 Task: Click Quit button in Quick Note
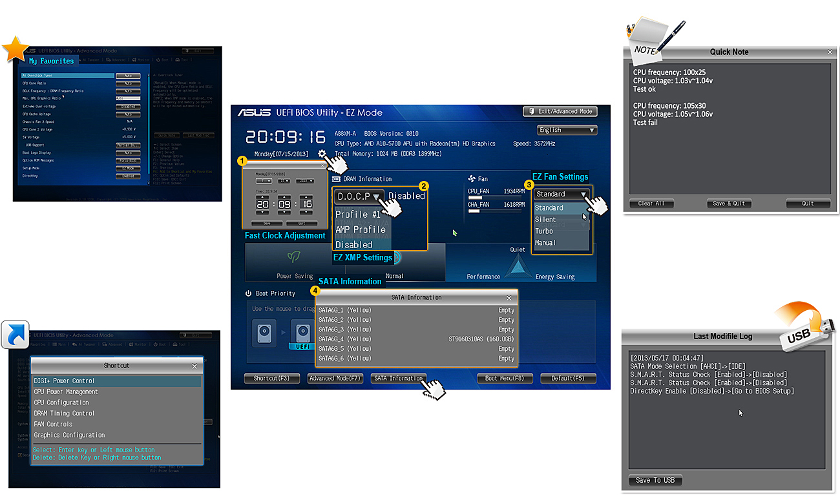[x=808, y=204]
